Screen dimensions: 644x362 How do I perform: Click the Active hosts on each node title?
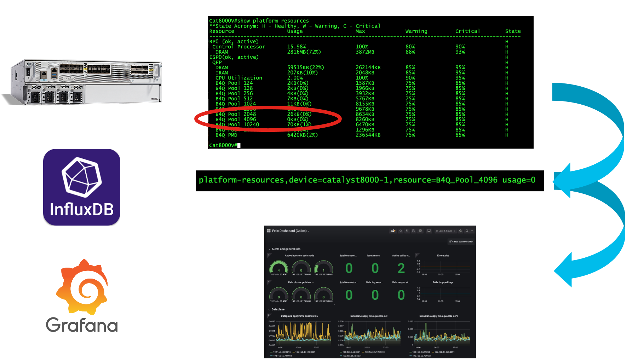pyautogui.click(x=299, y=256)
